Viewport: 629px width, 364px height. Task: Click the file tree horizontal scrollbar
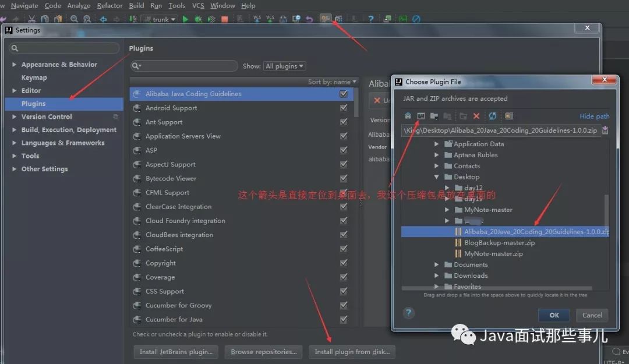tap(497, 288)
